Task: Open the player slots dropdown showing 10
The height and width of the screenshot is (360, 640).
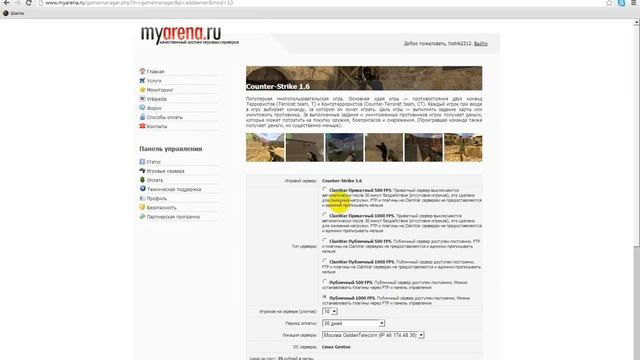Action: tap(330, 311)
